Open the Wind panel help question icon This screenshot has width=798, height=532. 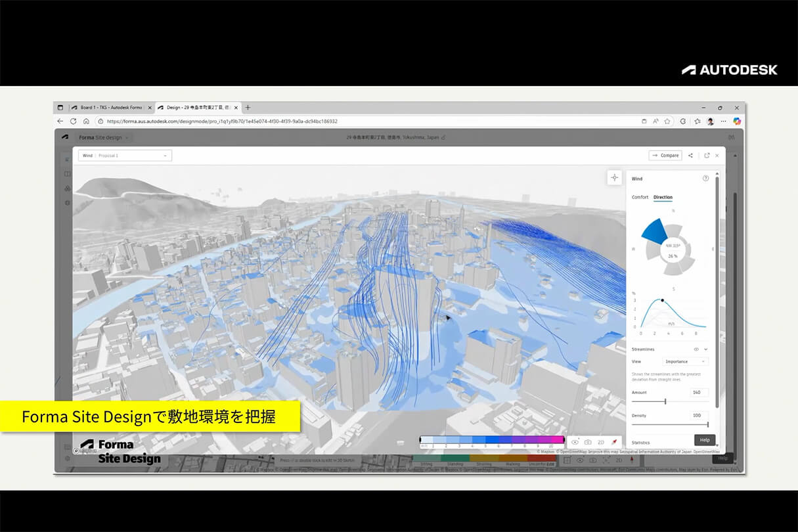point(705,178)
